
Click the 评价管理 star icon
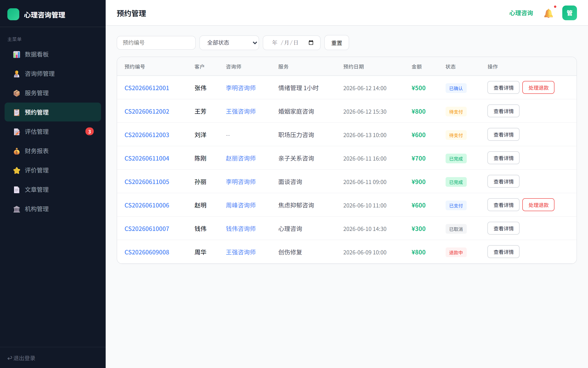pos(17,170)
